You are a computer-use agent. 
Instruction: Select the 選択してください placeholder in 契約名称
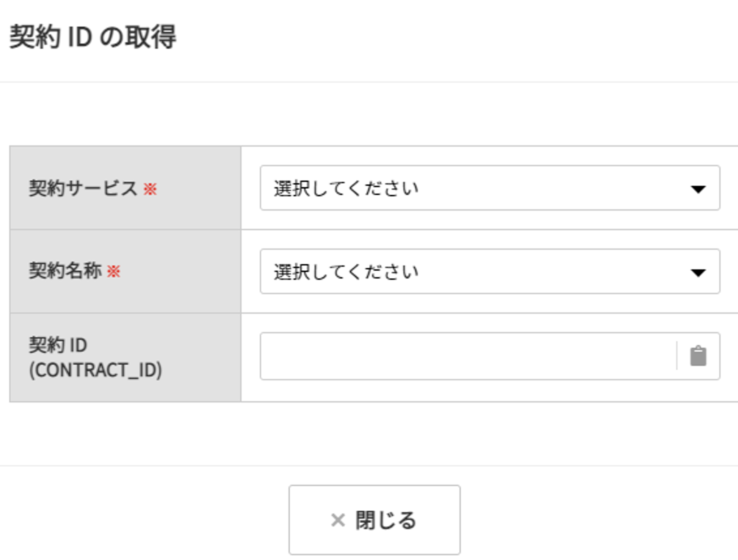click(x=346, y=272)
